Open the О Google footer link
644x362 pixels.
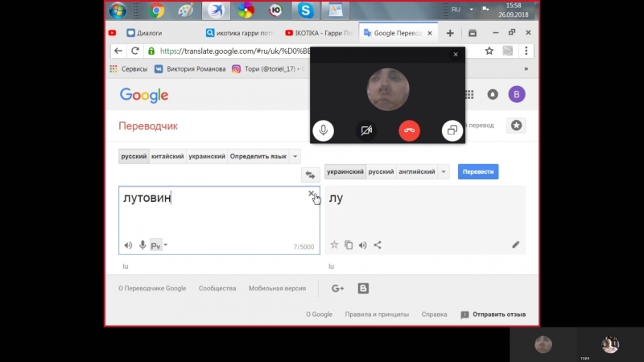pos(319,315)
